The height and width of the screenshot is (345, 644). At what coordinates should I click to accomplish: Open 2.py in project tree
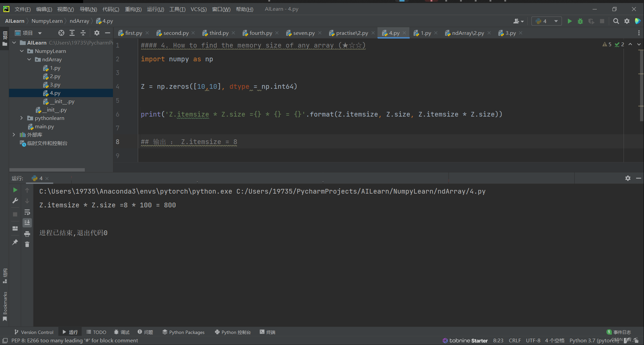(x=52, y=76)
